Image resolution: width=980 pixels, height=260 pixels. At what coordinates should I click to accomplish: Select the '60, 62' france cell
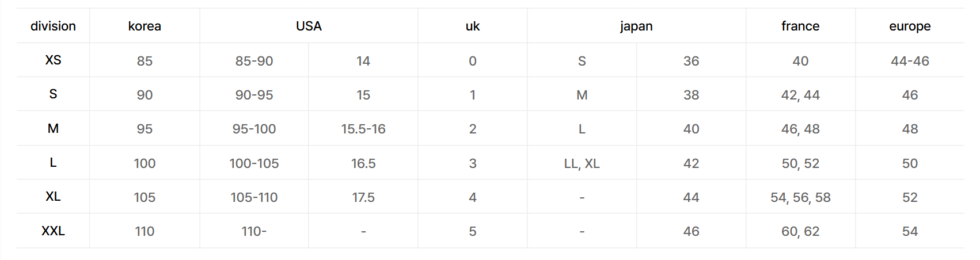point(800,231)
